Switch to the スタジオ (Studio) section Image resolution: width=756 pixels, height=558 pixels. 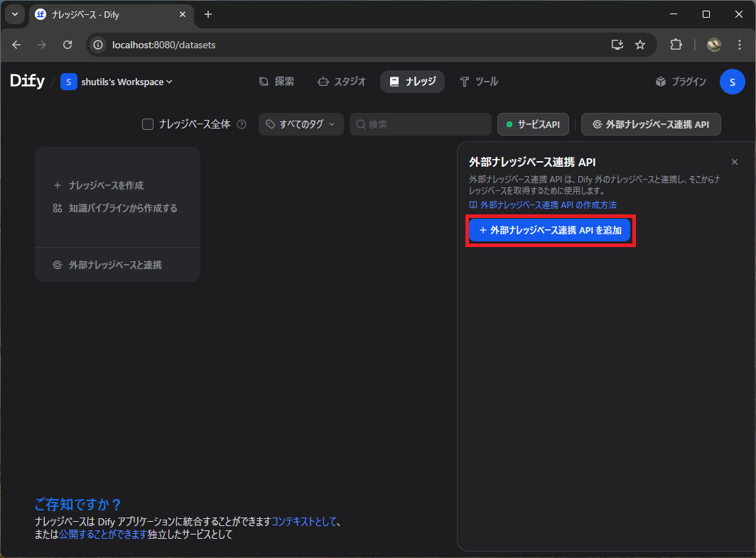click(x=342, y=81)
